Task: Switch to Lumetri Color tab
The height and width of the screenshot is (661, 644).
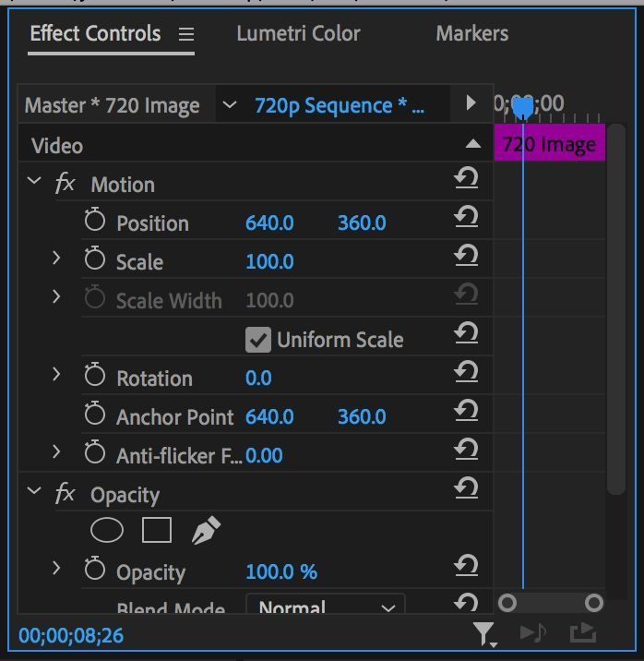Action: [x=298, y=34]
